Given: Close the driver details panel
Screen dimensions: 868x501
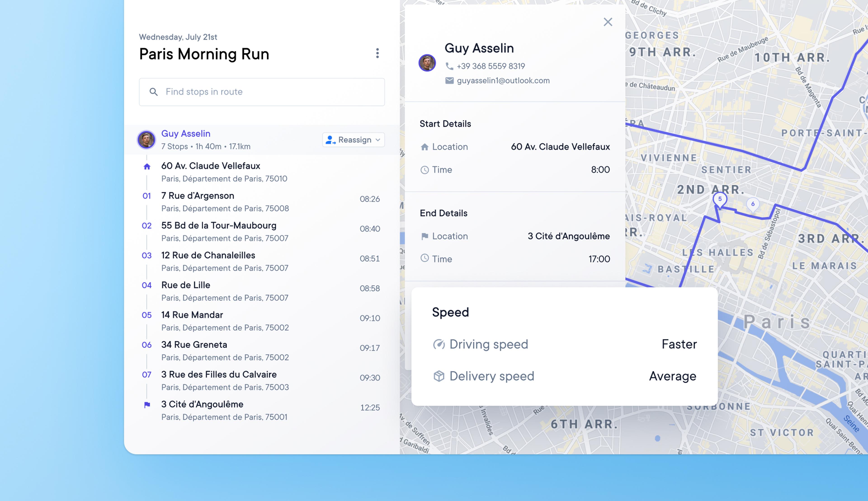Looking at the screenshot, I should coord(608,22).
